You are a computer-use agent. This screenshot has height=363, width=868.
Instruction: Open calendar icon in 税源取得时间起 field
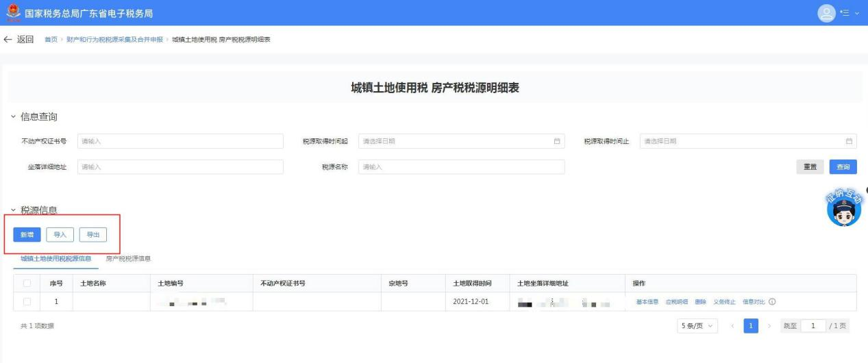[x=557, y=141]
